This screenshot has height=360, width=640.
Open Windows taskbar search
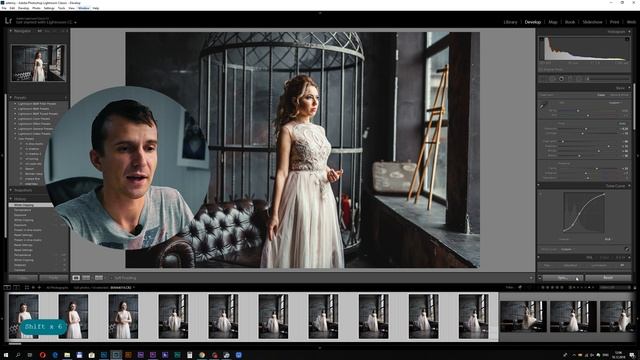[18, 355]
